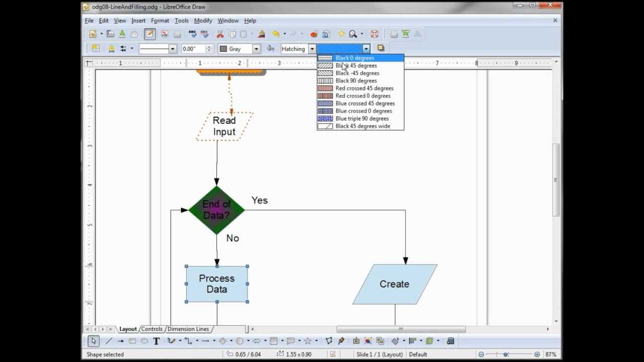The image size is (644, 362).
Task: Click the Zoom magnifier icon
Action: [353, 34]
